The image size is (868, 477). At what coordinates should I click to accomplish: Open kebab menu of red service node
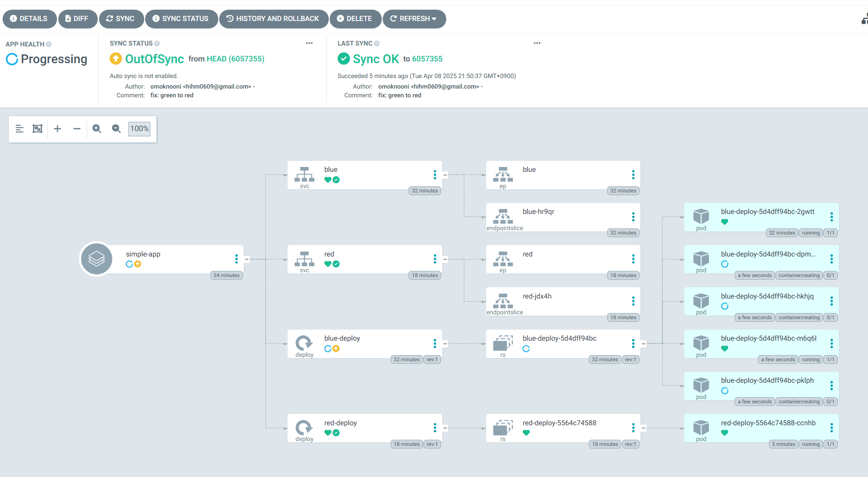pos(435,259)
